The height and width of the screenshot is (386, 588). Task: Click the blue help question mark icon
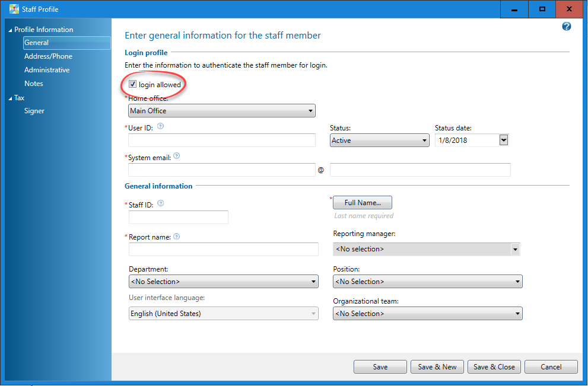pos(566,27)
